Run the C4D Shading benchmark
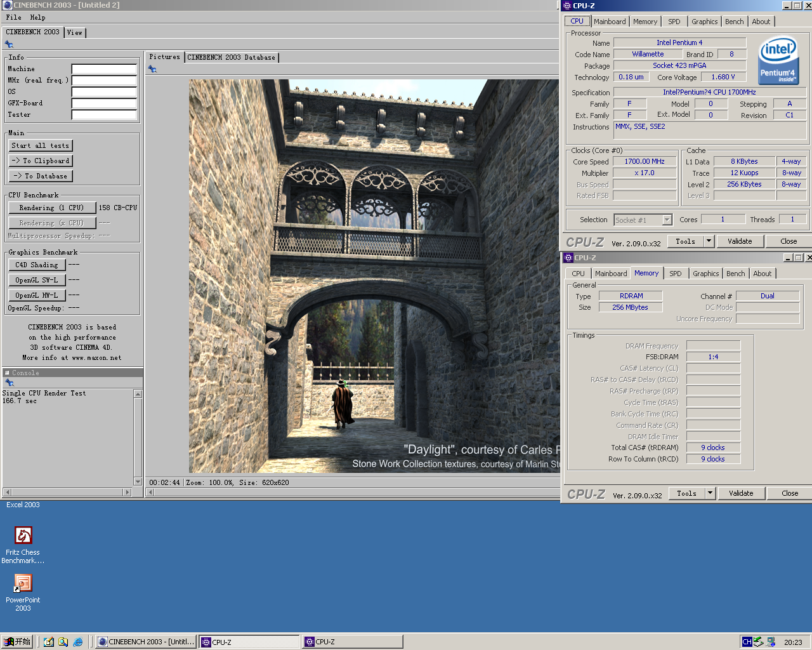Image resolution: width=812 pixels, height=650 pixels. click(x=37, y=265)
